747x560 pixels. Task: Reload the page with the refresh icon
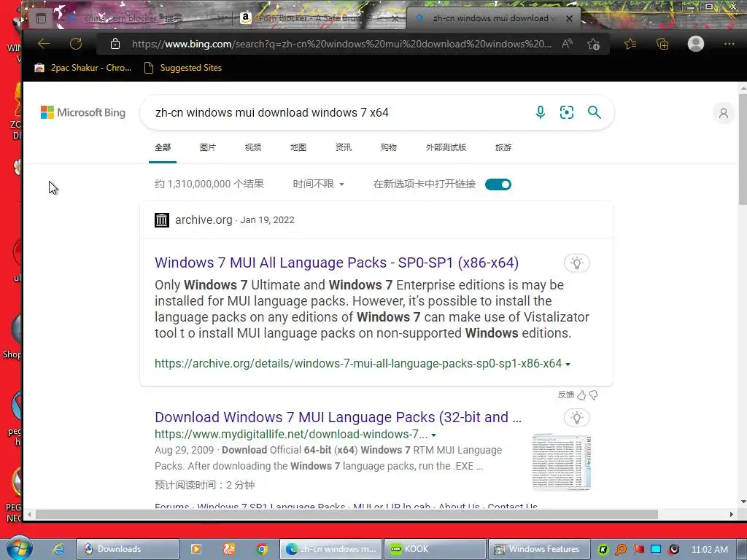click(76, 44)
